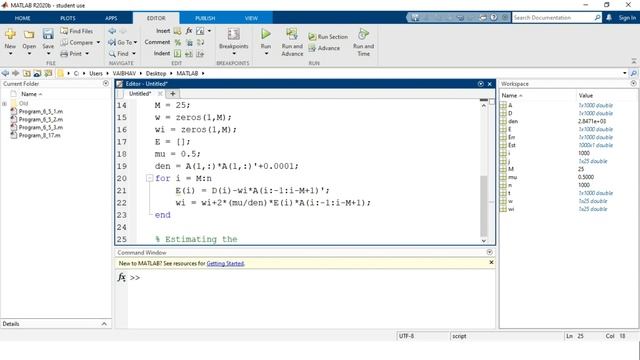Comment selected lines with the percent icon
Image resolution: width=640 pixels, height=360 pixels.
[178, 42]
